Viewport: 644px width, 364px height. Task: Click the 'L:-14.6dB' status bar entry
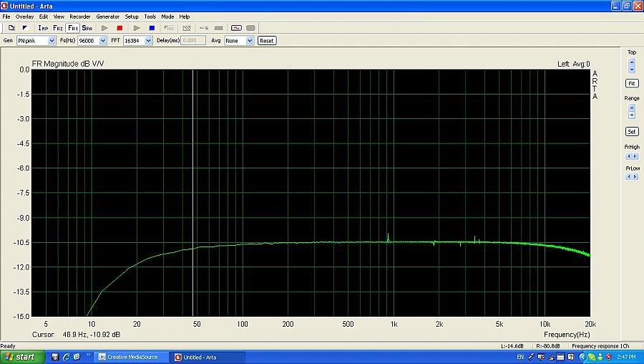(x=512, y=346)
